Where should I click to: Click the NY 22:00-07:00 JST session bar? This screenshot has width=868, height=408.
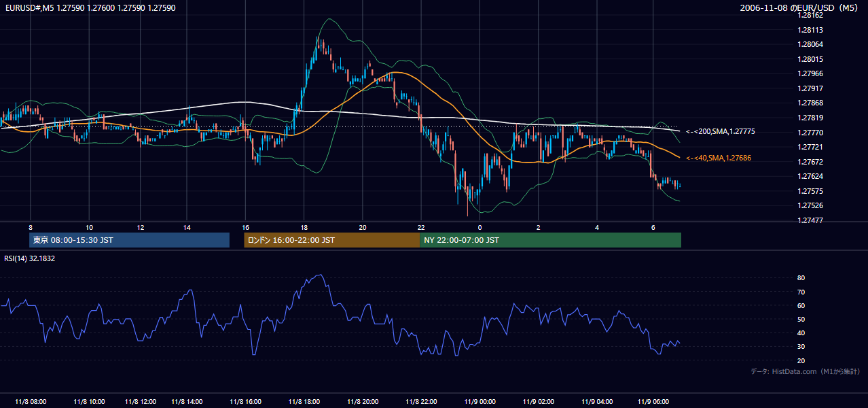550,240
